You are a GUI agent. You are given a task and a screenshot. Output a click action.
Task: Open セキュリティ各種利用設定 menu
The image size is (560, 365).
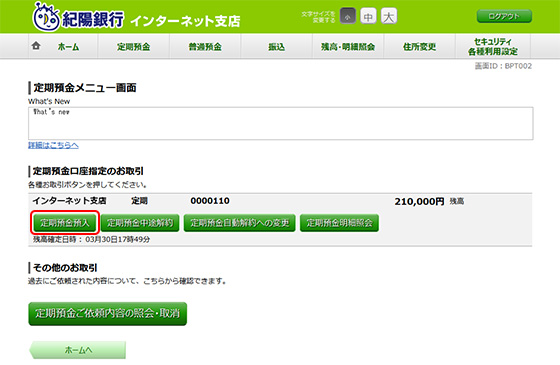(493, 46)
